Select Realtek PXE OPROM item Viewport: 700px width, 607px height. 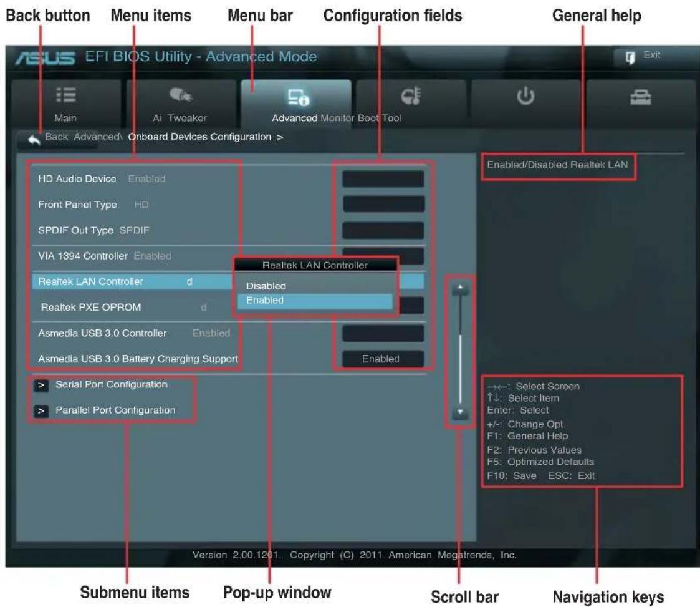[x=91, y=308]
